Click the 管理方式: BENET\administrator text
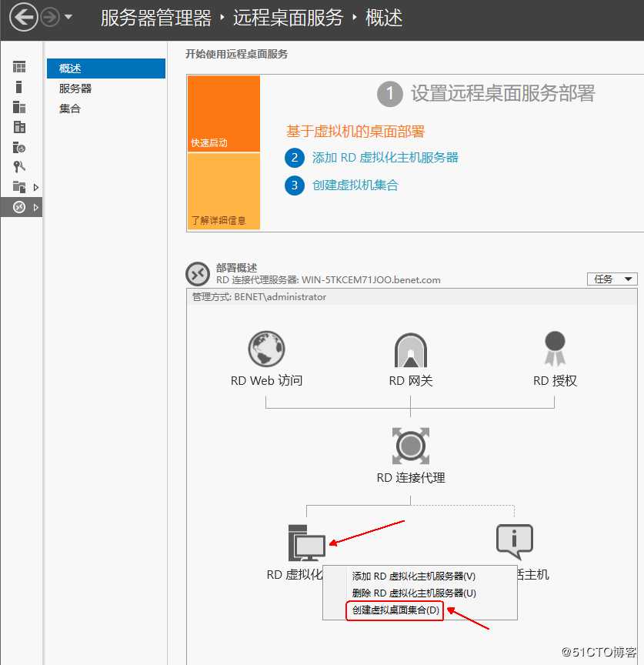This screenshot has height=665, width=644. [259, 297]
